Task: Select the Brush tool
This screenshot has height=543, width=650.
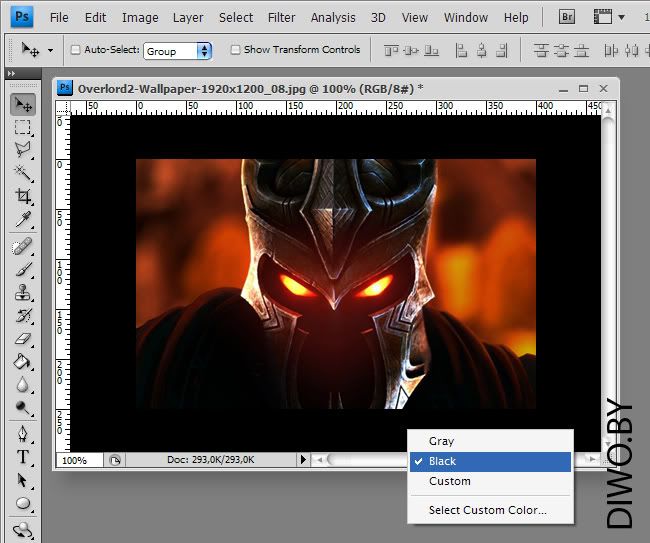Action: (x=23, y=270)
